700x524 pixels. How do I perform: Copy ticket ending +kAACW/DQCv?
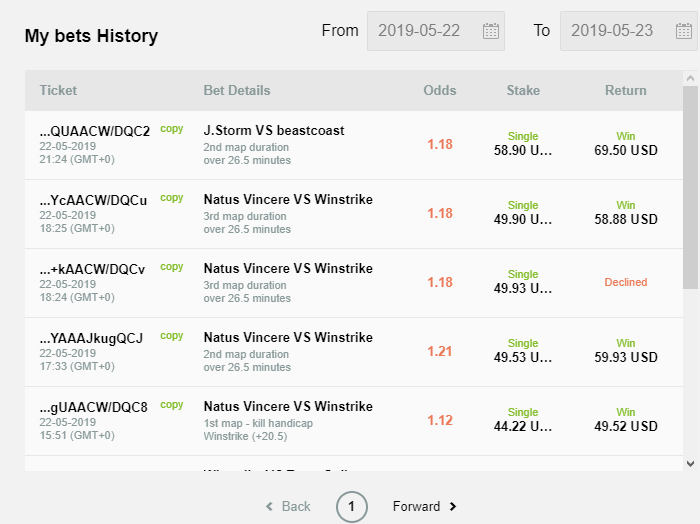(172, 267)
